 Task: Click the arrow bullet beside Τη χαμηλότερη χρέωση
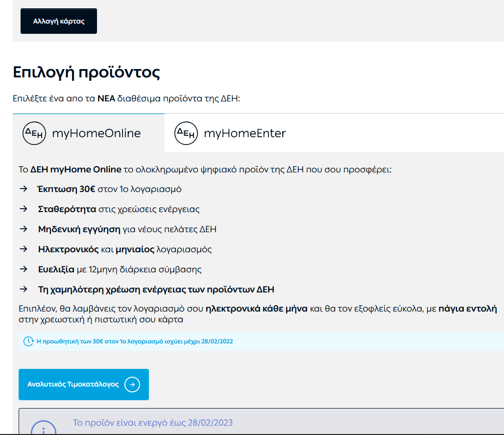pos(24,290)
